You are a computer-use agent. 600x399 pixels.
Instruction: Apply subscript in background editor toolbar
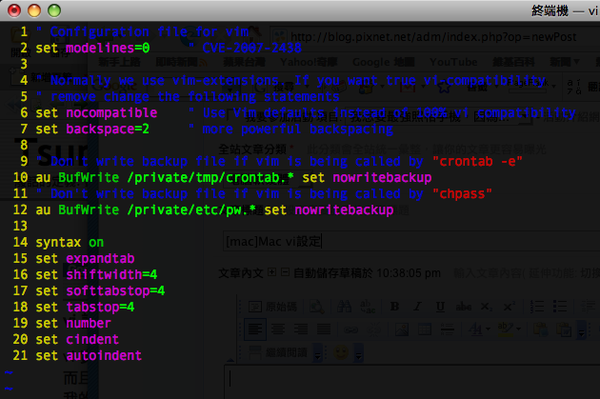486,306
